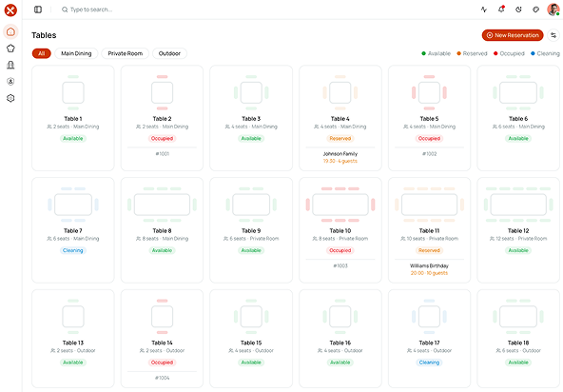Open the home icon in sidebar
The height and width of the screenshot is (392, 563).
(10, 31)
